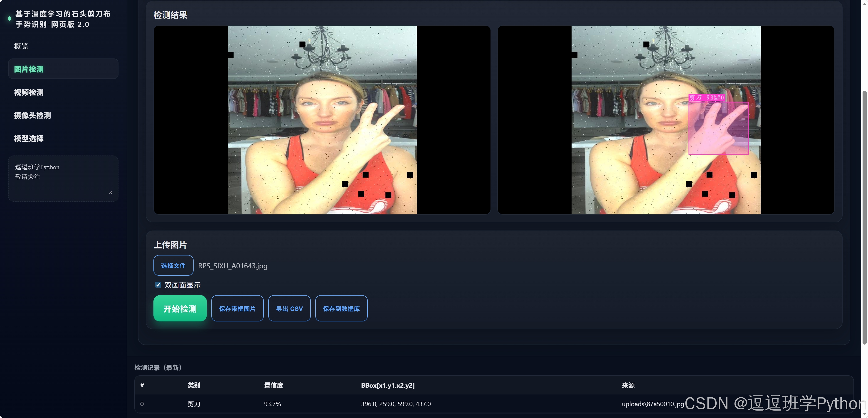Switch to 视频检测 page
Image resolution: width=868 pixels, height=418 pixels.
point(29,92)
